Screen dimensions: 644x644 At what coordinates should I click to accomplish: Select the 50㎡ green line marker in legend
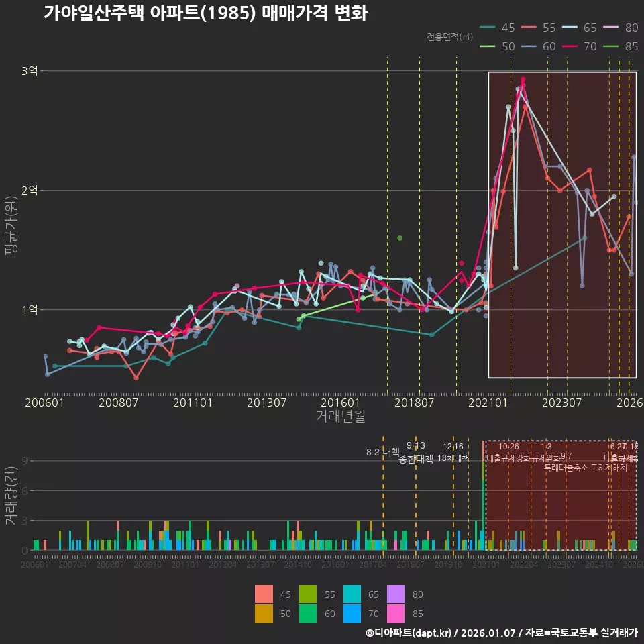488,47
